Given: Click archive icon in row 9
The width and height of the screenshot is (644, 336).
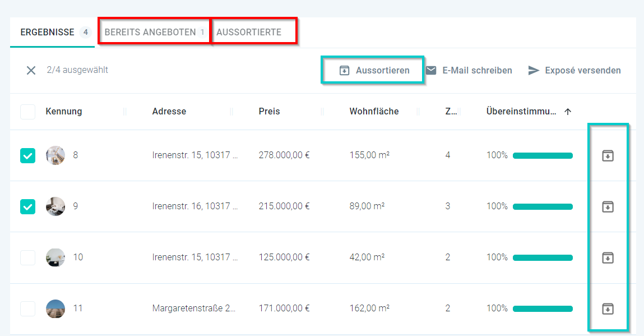Looking at the screenshot, I should [x=608, y=207].
